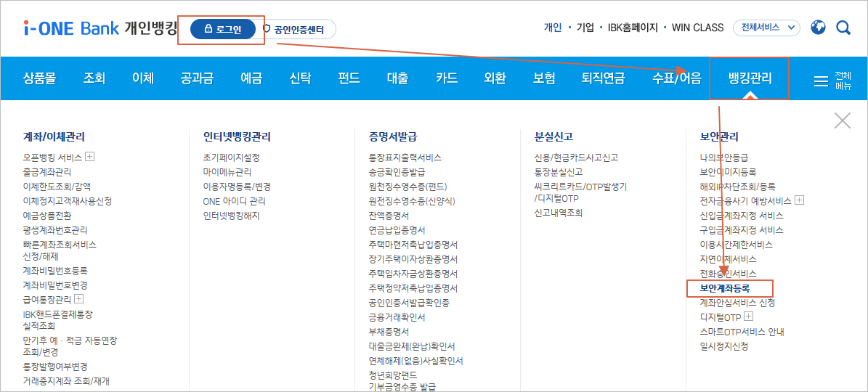Open the 신탁 menu

(300, 78)
